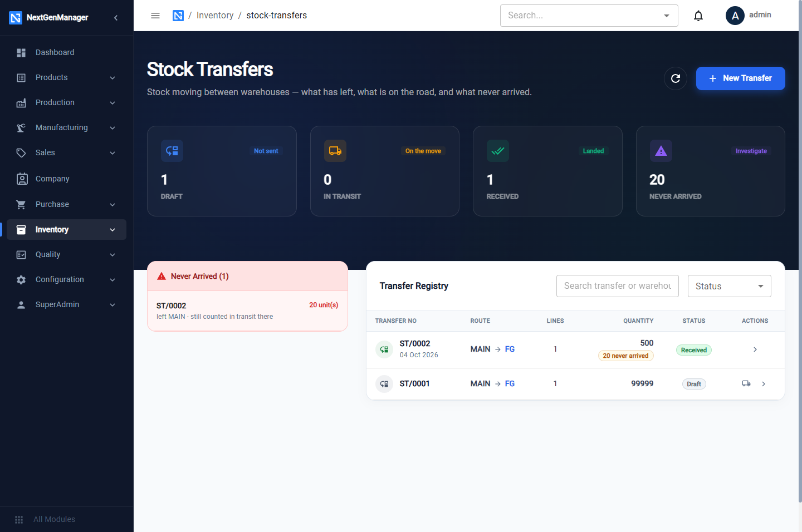Click the All Modules grid icon
The image size is (802, 532).
(x=19, y=519)
